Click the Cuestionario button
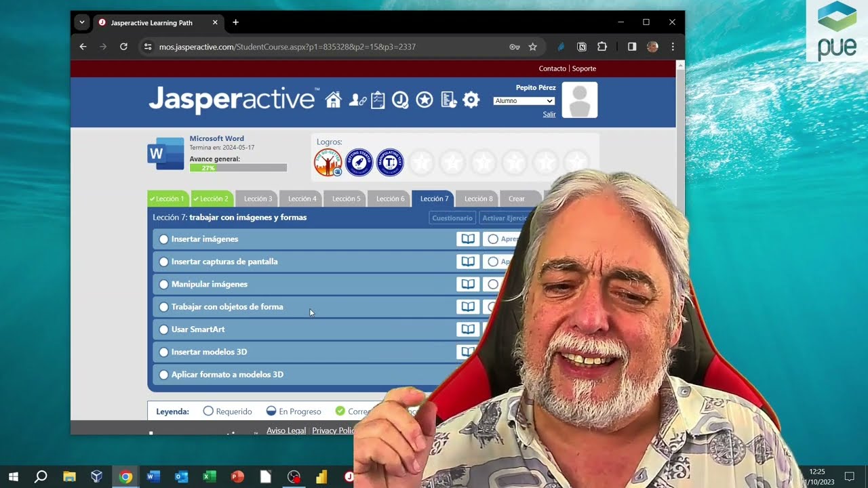The width and height of the screenshot is (868, 488). point(452,218)
